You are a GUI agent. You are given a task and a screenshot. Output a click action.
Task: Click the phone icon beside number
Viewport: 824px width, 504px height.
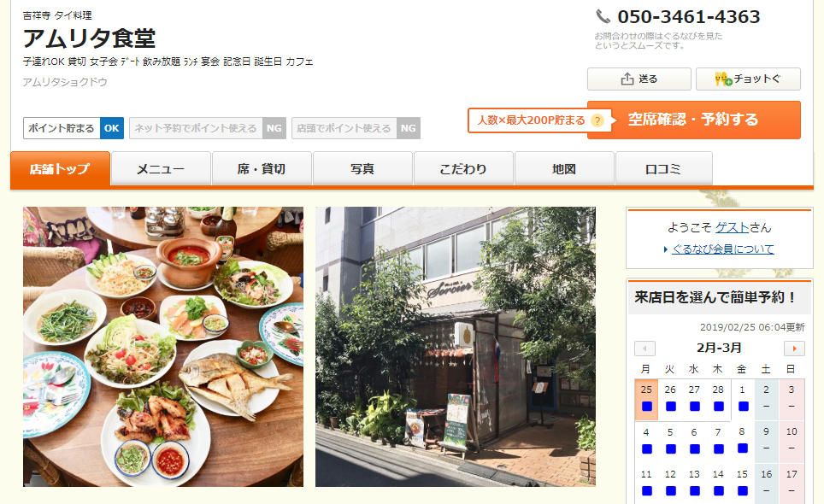pyautogui.click(x=603, y=16)
